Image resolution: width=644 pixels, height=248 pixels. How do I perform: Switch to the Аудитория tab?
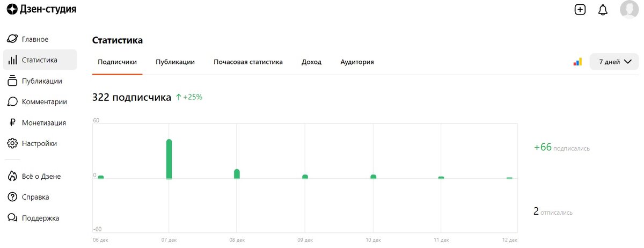click(x=357, y=62)
